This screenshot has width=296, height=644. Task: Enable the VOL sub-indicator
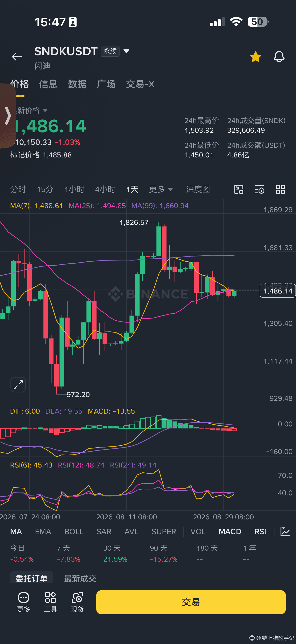coord(198,532)
